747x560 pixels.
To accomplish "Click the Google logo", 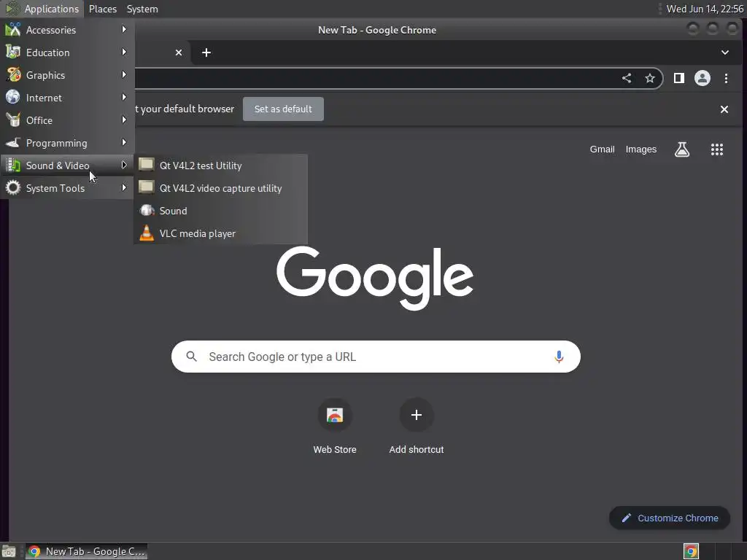I will click(375, 278).
